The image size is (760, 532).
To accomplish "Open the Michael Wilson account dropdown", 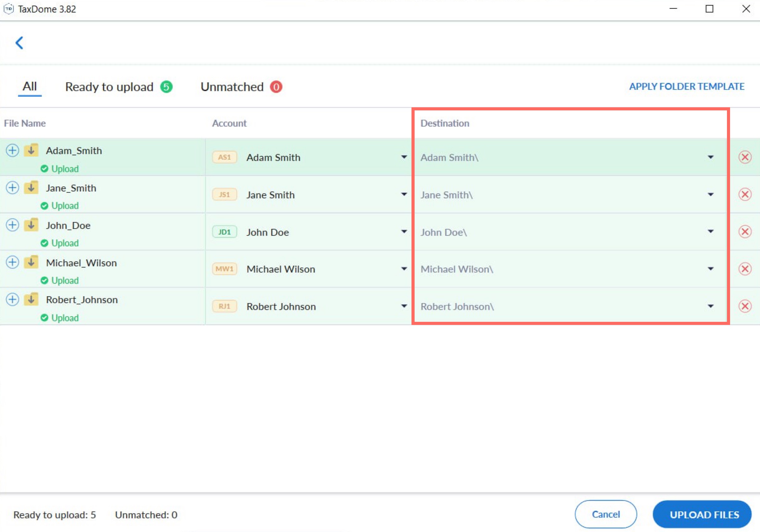I will [404, 269].
